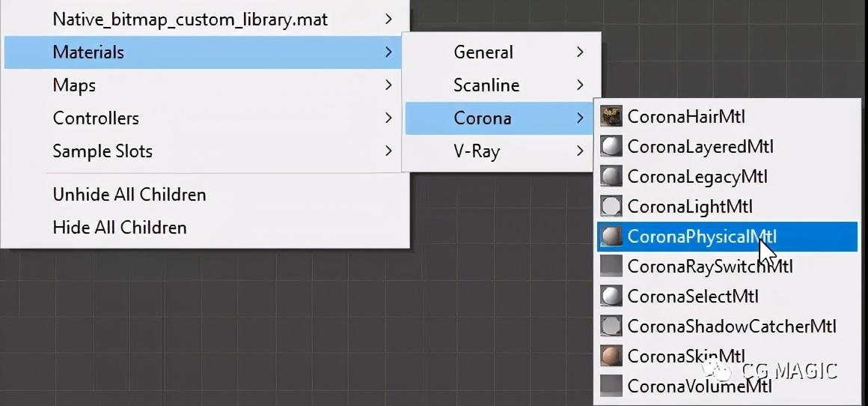The width and height of the screenshot is (868, 406).
Task: Create a CoronaRaySwitchMtl material
Action: [x=727, y=267]
